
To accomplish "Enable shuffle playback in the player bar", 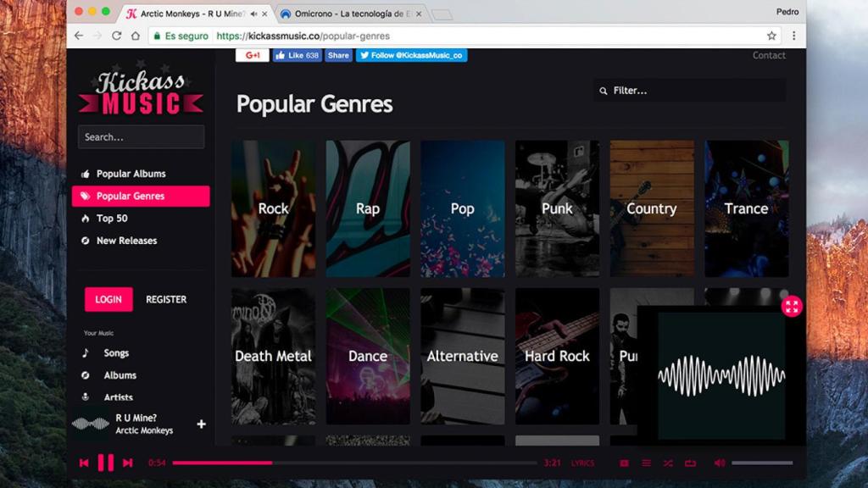I will 668,463.
